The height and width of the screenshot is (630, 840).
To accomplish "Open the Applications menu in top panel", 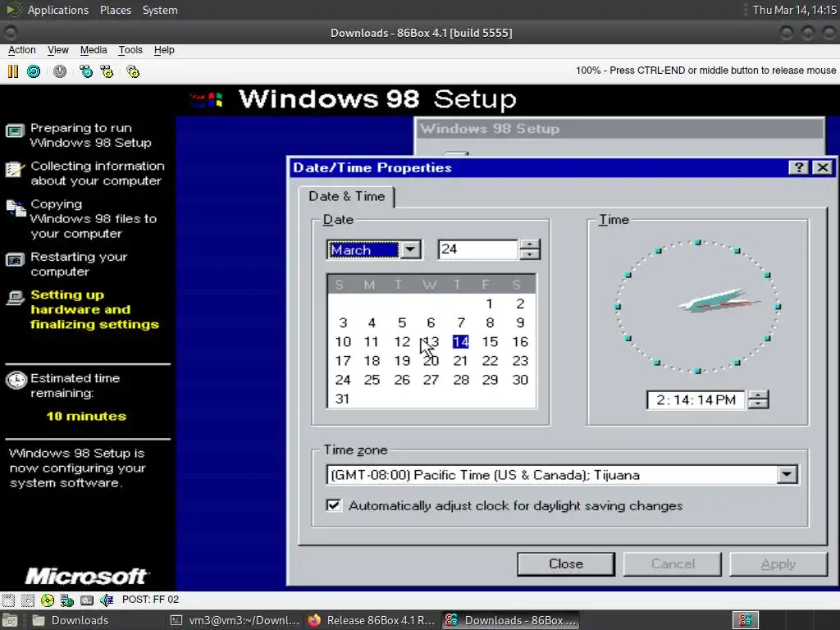I will tap(58, 10).
